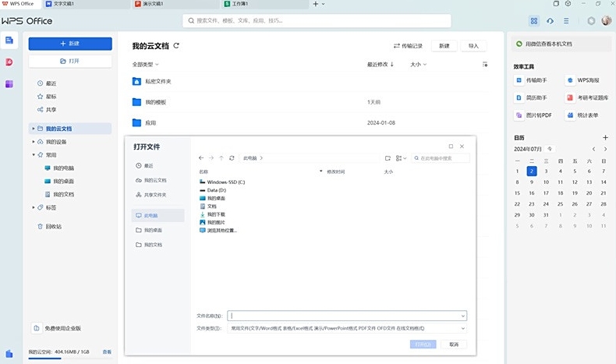Collapse the 常用 section in sidebar

pos(34,155)
